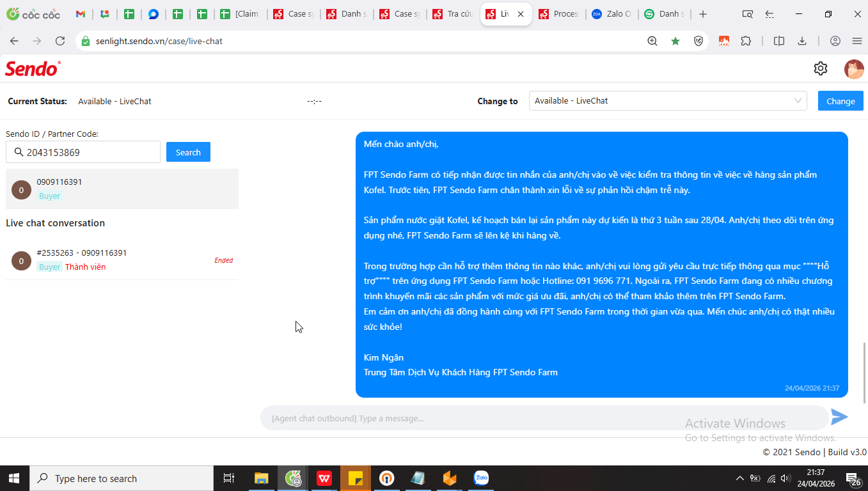Click the signature 'Kim Ngân' in the message
Viewport: 868px width, 491px height.
coord(383,357)
